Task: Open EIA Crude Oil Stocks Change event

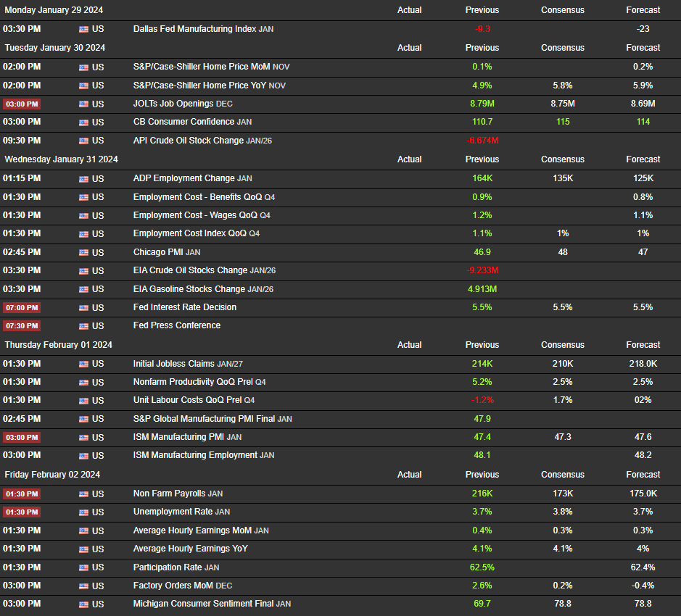Action: click(x=205, y=270)
